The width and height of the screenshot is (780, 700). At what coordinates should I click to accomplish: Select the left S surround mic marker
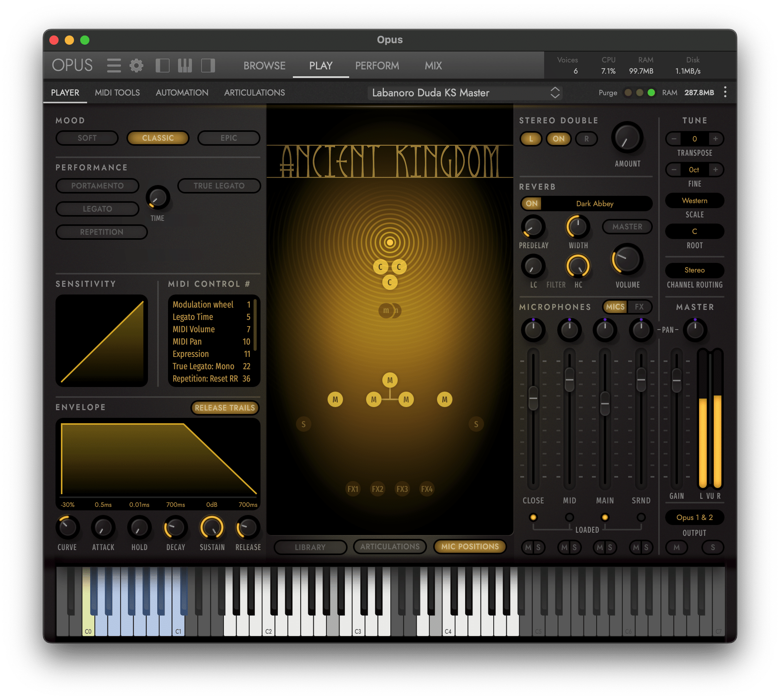pos(304,424)
